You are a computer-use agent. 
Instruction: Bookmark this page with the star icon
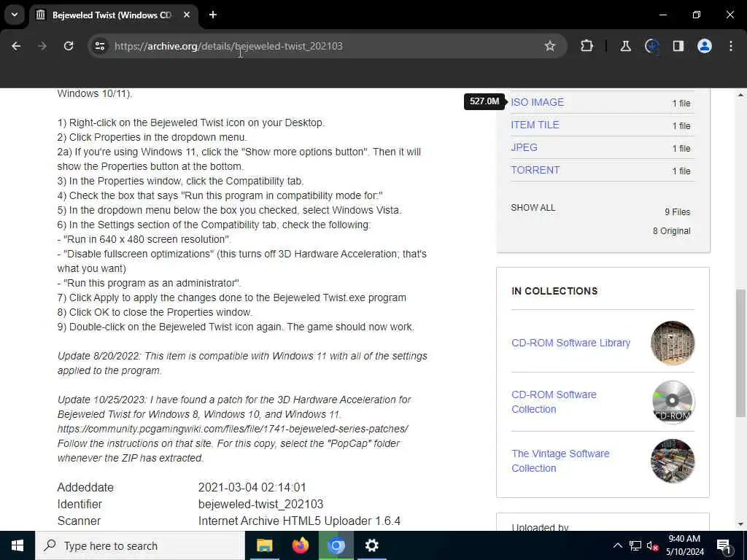tap(550, 46)
